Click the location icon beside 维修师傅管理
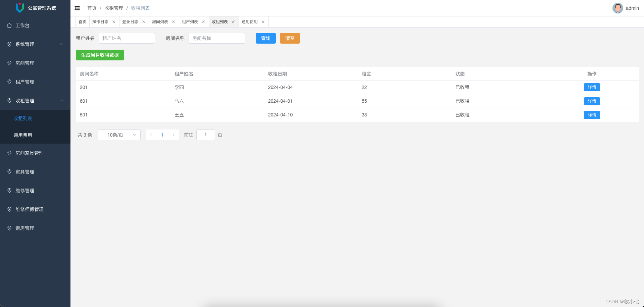Viewport: 644px width, 307px height. (x=9, y=209)
